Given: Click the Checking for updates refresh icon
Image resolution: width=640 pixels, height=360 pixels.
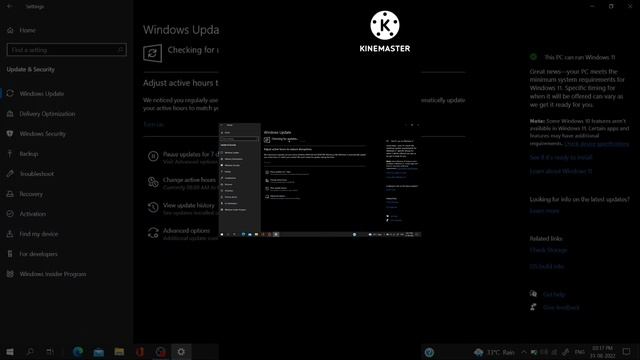Looking at the screenshot, I should point(152,53).
